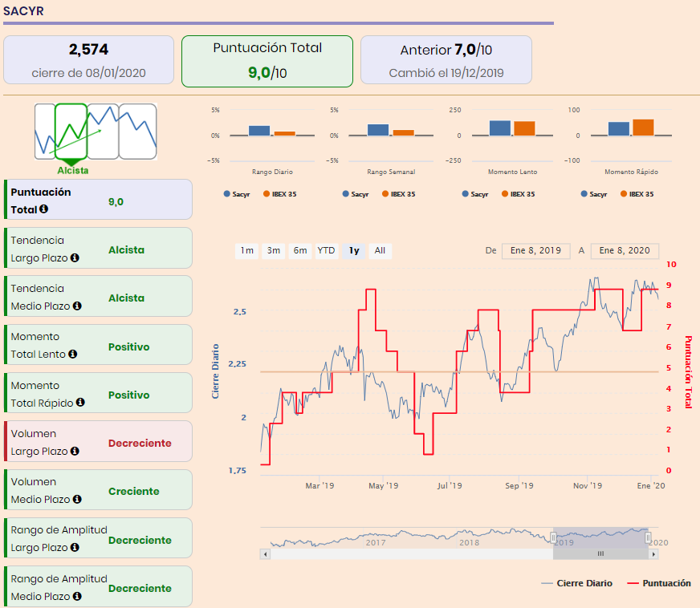Click info icon for Tendencia Medio Plazo
The image size is (700, 608).
tap(77, 306)
